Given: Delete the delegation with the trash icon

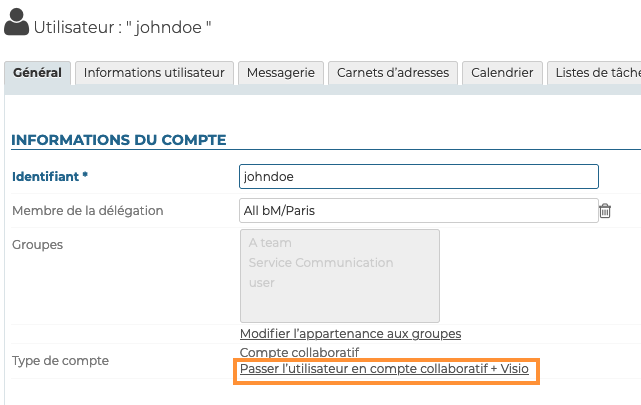Looking at the screenshot, I should click(x=605, y=210).
